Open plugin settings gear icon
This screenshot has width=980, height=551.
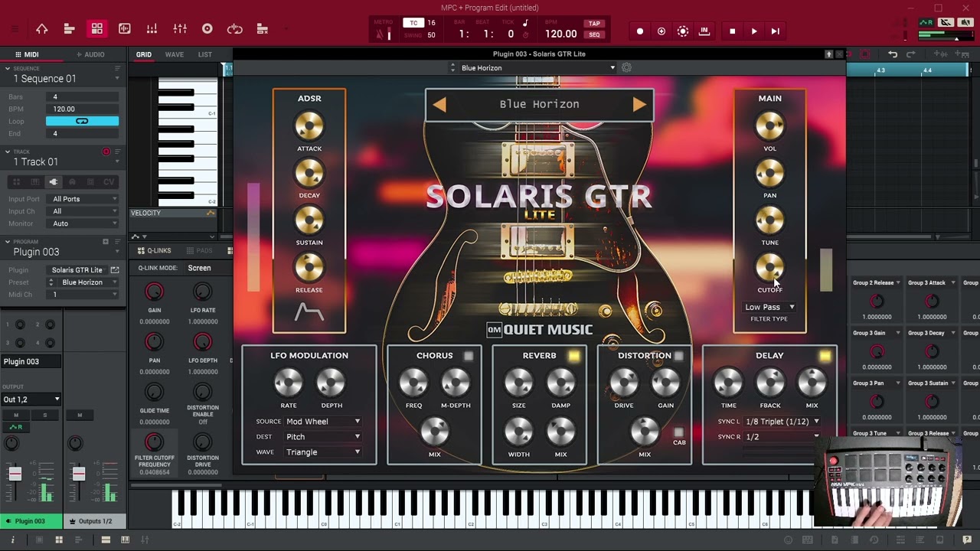click(x=626, y=68)
